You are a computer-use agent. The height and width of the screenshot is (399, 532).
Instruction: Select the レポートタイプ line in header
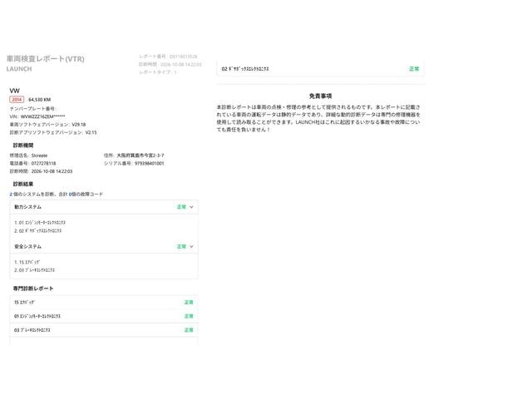[x=158, y=72]
